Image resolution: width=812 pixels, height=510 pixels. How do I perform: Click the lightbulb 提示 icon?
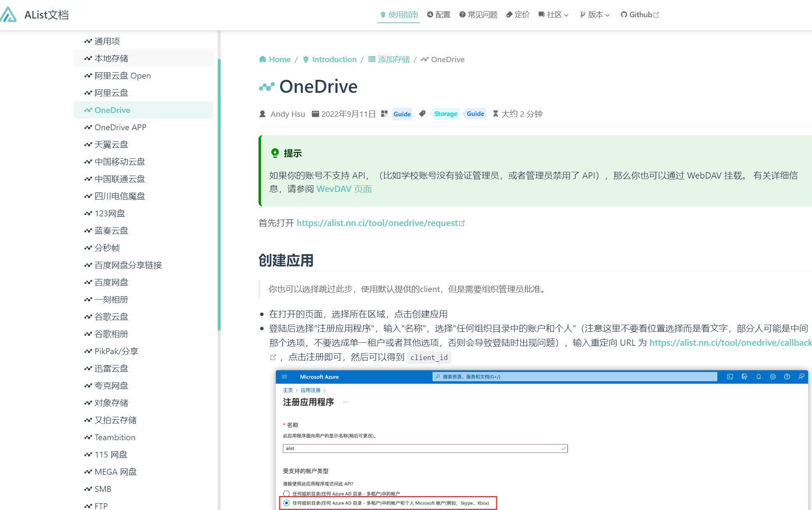click(x=275, y=153)
